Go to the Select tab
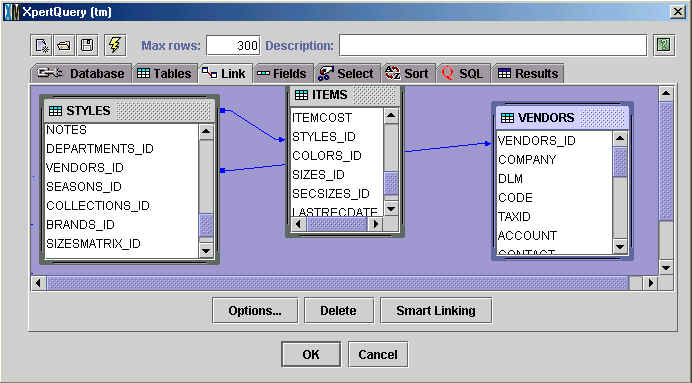Viewport: 692px width, 383px height. 346,73
